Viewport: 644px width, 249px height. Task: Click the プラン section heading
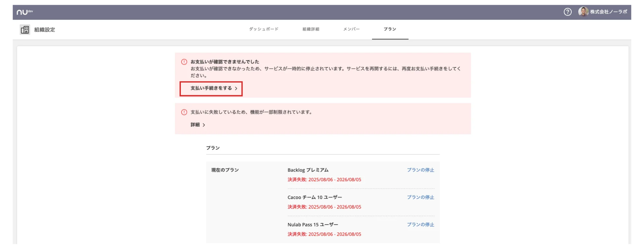click(x=213, y=148)
